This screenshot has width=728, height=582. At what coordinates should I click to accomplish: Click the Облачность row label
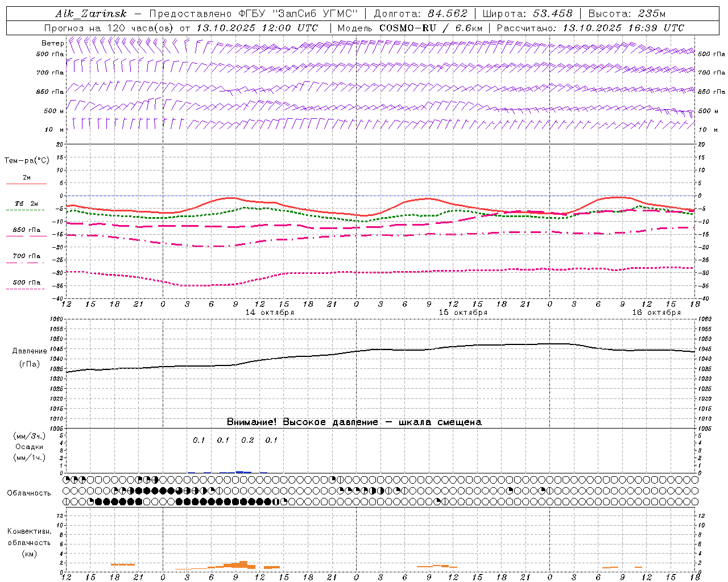click(x=29, y=493)
